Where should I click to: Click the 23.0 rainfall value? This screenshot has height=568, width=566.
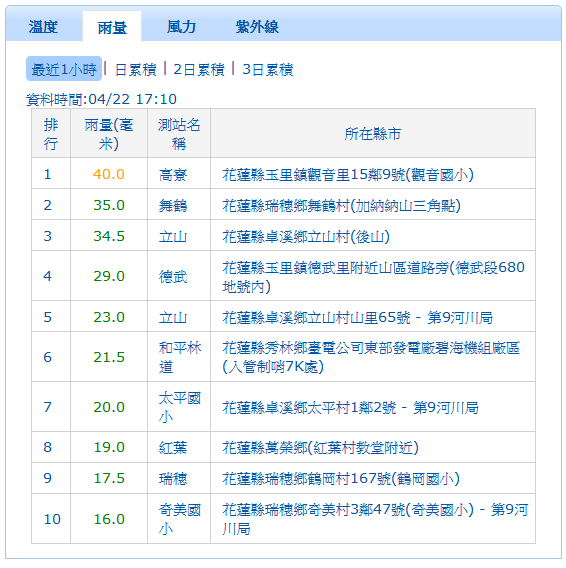tap(109, 317)
